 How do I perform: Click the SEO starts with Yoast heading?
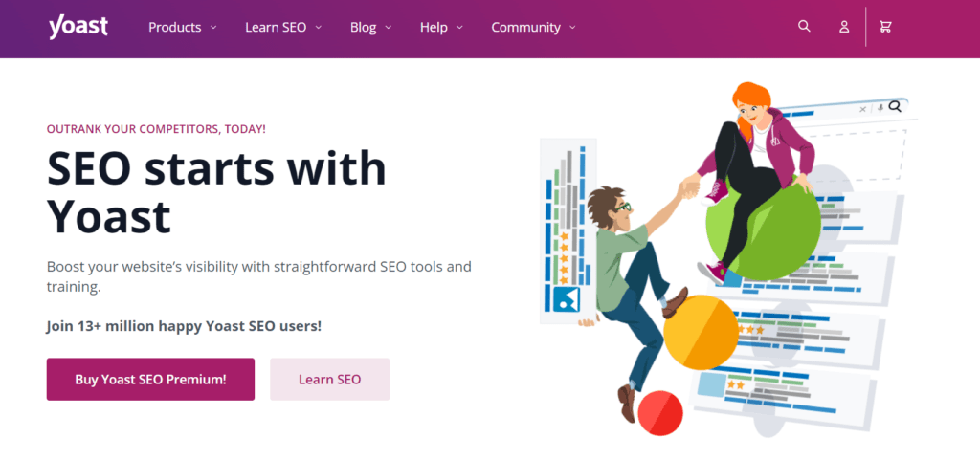coord(217,193)
